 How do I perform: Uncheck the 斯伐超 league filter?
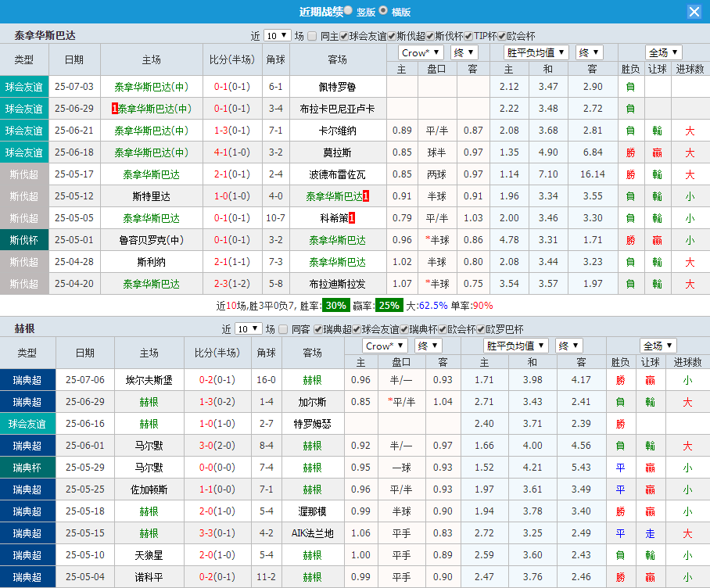click(389, 36)
